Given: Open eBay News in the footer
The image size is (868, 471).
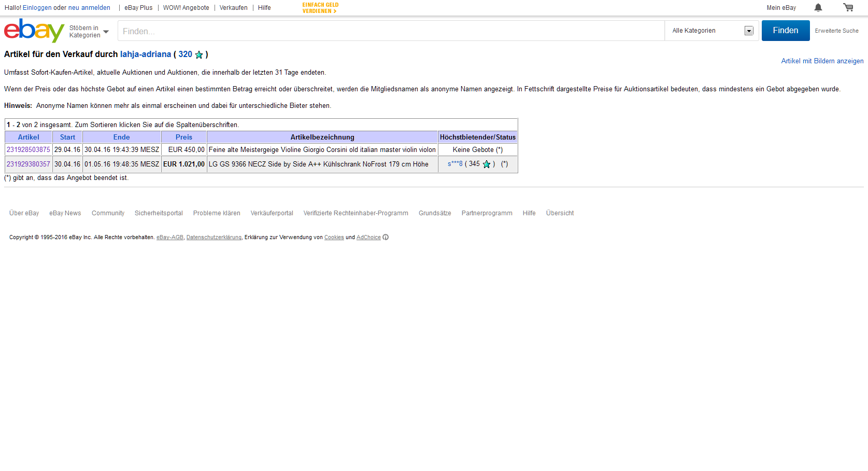Looking at the screenshot, I should point(65,213).
